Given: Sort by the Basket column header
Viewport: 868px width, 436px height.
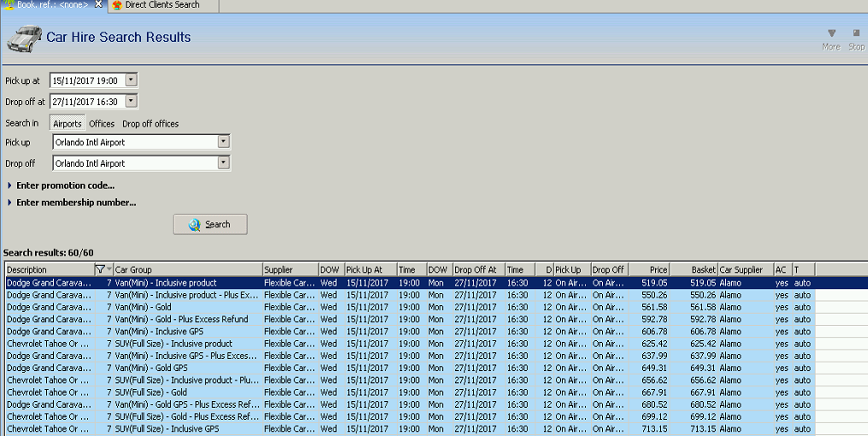Looking at the screenshot, I should [694, 269].
